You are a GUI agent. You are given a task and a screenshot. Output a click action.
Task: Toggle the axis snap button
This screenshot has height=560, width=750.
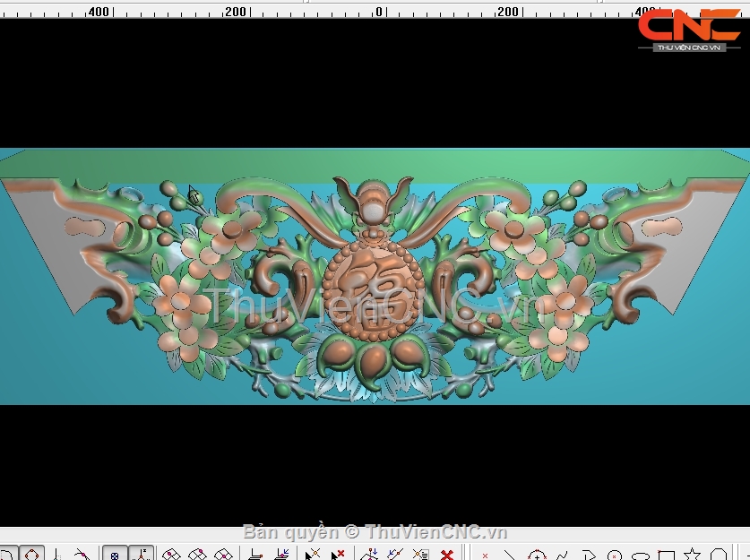click(x=141, y=555)
